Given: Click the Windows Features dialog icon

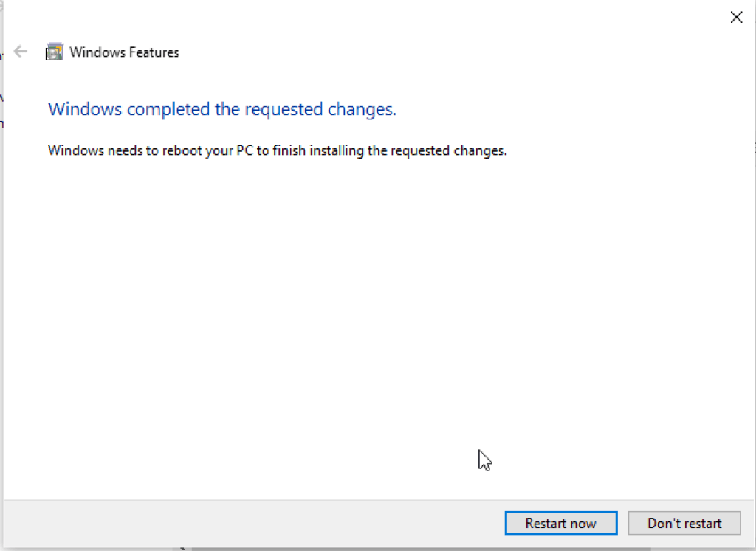Looking at the screenshot, I should [54, 52].
